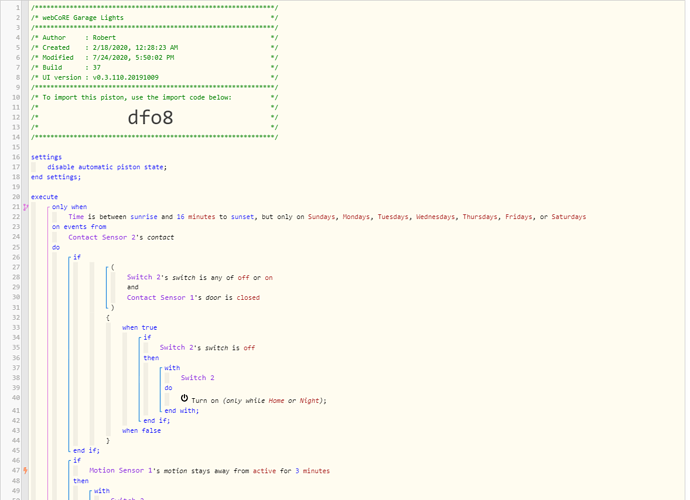Change the sunset value
The image size is (690, 500).
[242, 217]
